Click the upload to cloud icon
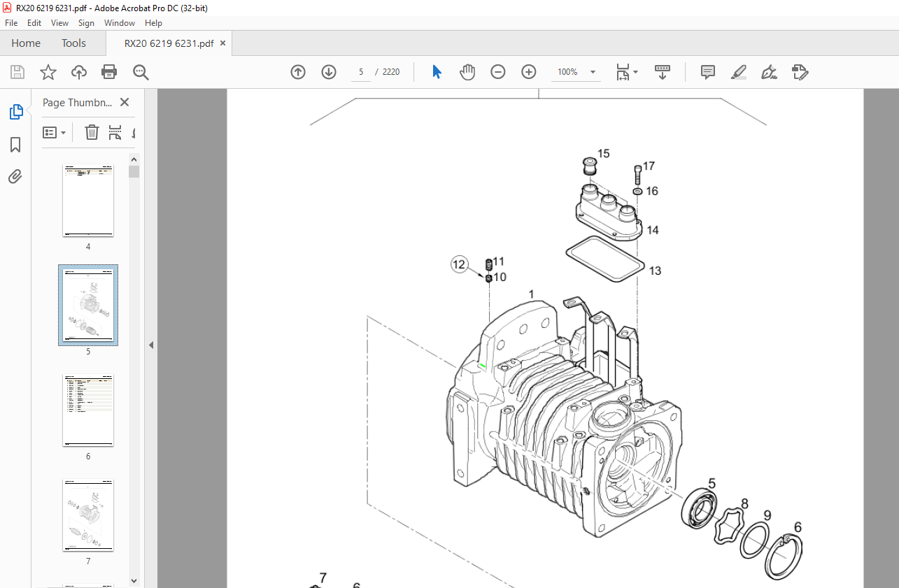Viewport: 899px width, 588px height. (79, 72)
